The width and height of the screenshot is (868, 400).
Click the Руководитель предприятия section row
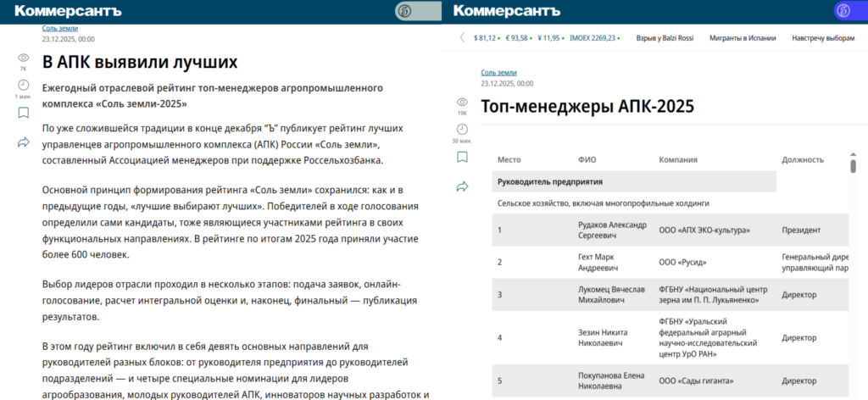634,181
